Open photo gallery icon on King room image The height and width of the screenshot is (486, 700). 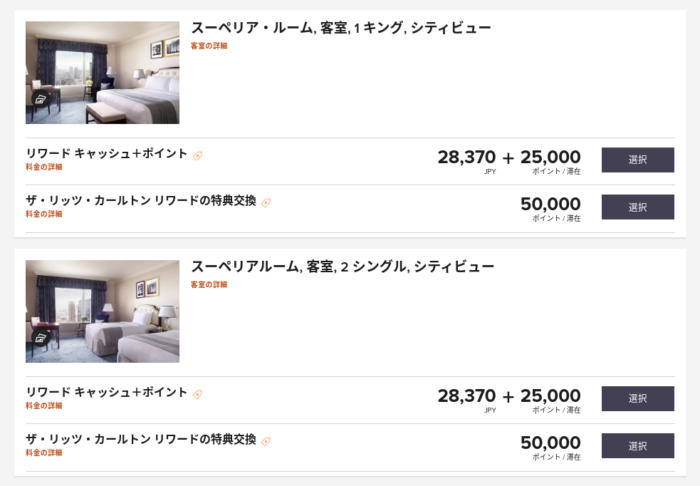(41, 99)
